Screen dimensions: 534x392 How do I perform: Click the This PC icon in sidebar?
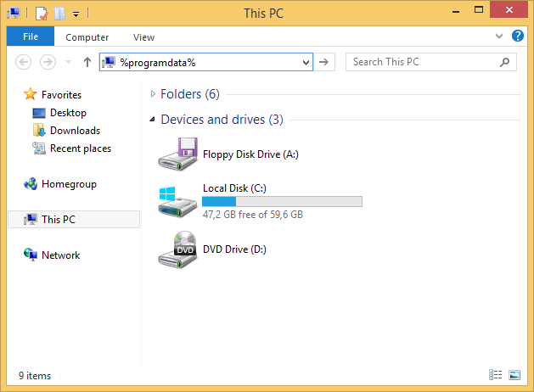(31, 219)
